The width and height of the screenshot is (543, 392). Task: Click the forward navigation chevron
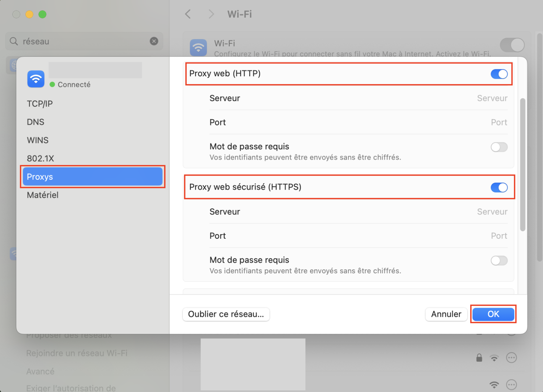[211, 14]
